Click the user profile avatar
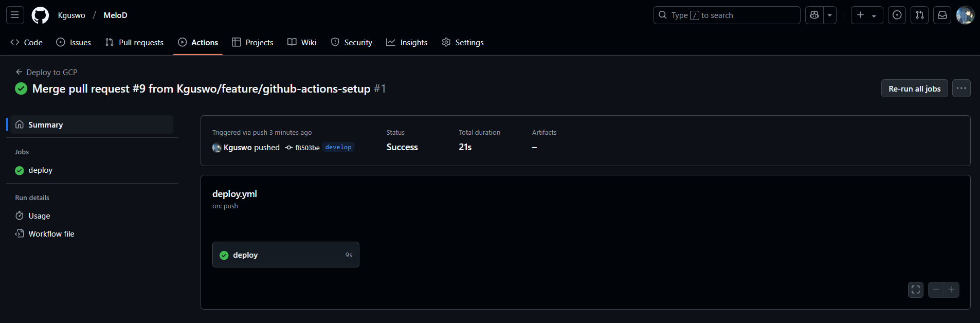The width and height of the screenshot is (980, 323). pyautogui.click(x=965, y=15)
